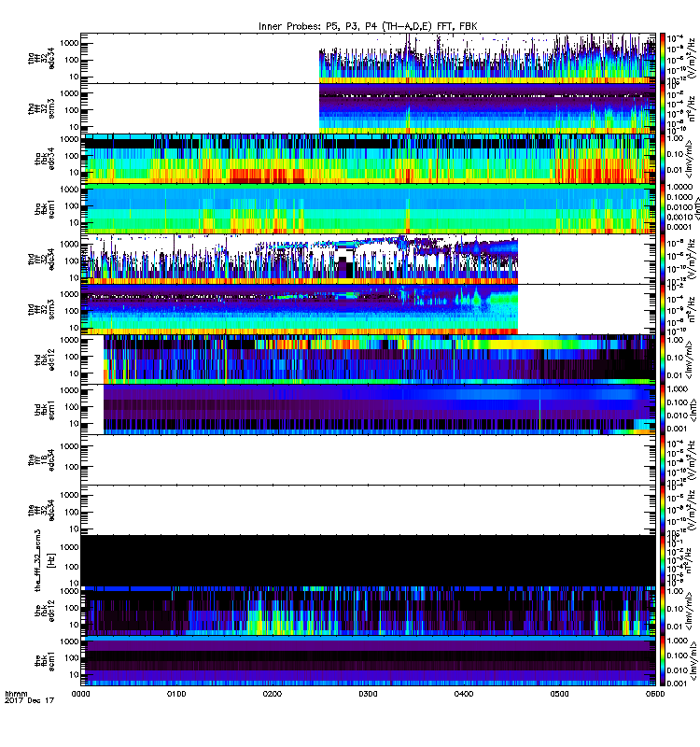Click the color bar of the top edc34 spectrogram
The height and width of the screenshot is (747, 700).
click(x=662, y=58)
